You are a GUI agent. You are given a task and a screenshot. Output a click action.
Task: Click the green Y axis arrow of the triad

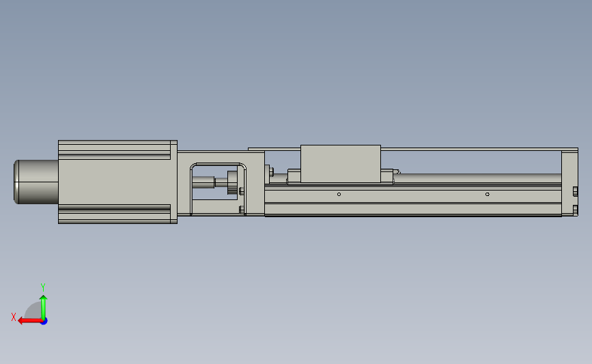44,307
